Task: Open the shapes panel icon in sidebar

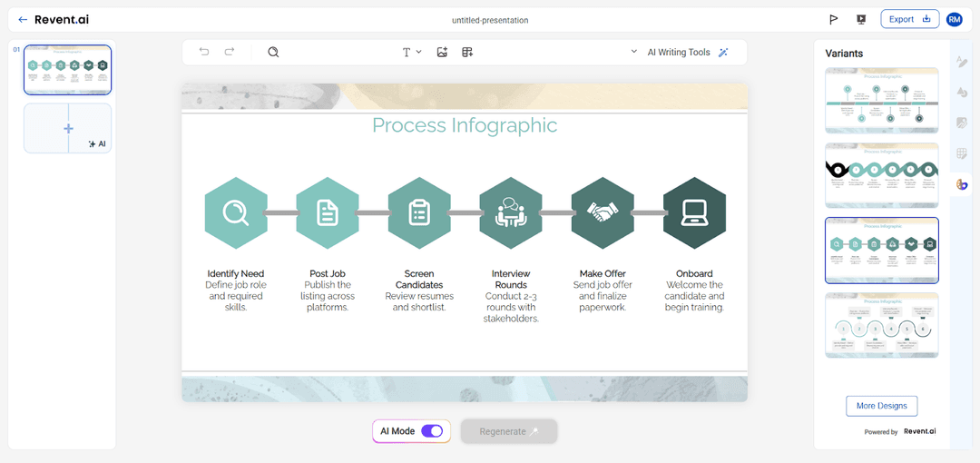Action: coord(962,92)
